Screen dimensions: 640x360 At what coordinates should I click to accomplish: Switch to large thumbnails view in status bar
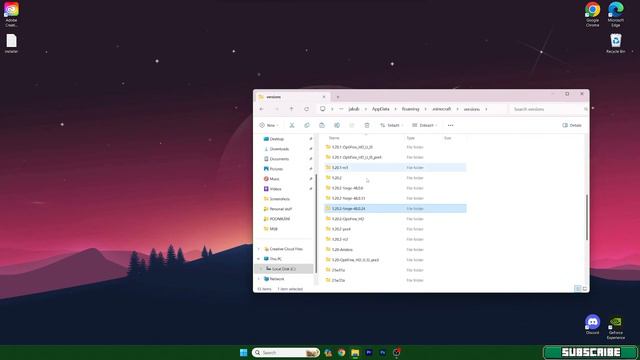(584, 289)
